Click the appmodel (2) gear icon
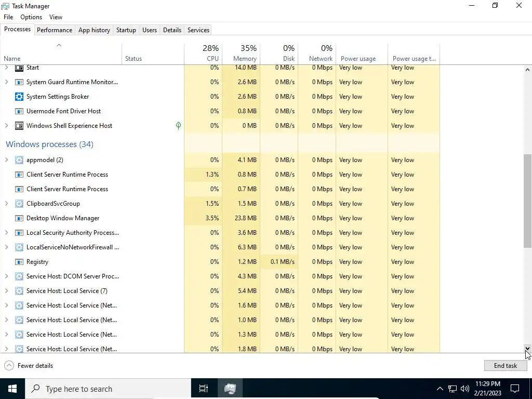 point(19,160)
